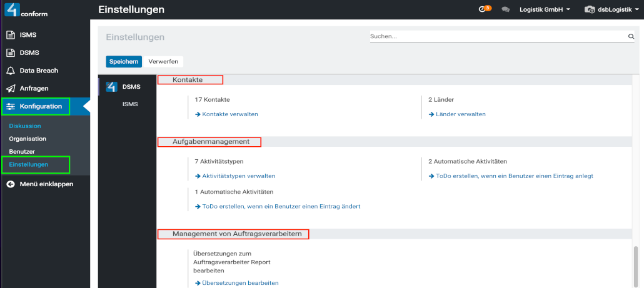The width and height of the screenshot is (644, 288).
Task: Switch to the ISMS settings tab
Action: 130,104
